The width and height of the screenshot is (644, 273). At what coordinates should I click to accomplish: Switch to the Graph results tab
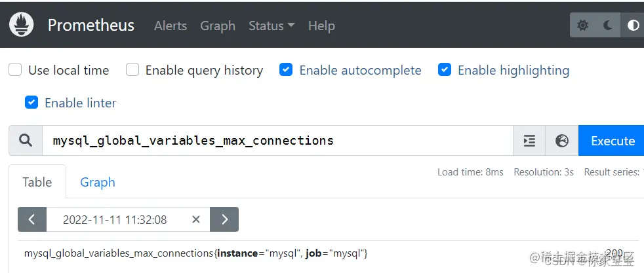98,182
